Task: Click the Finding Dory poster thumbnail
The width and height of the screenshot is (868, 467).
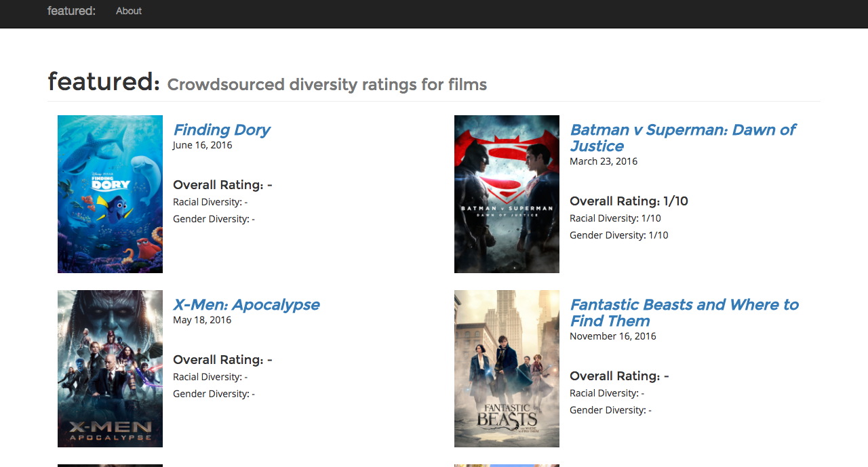Action: (x=110, y=194)
